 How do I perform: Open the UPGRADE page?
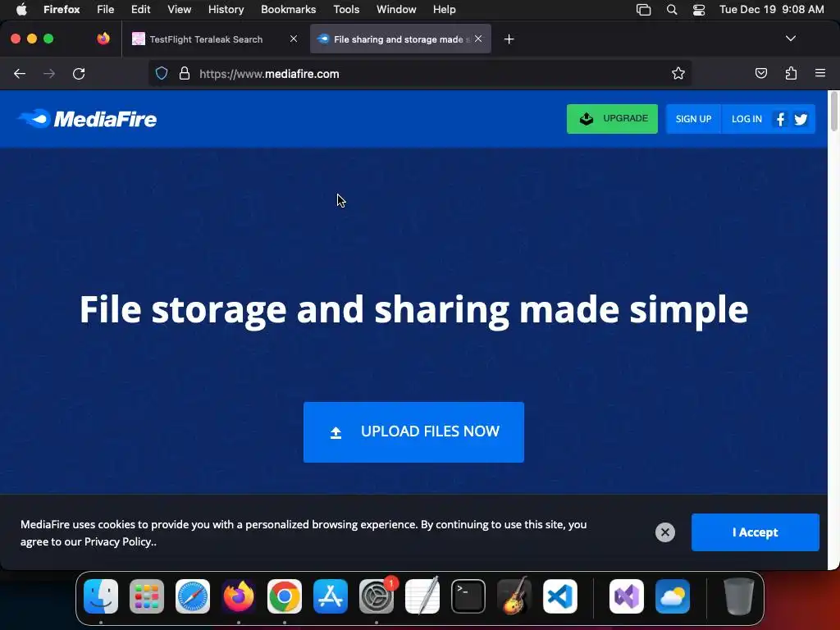coord(612,119)
